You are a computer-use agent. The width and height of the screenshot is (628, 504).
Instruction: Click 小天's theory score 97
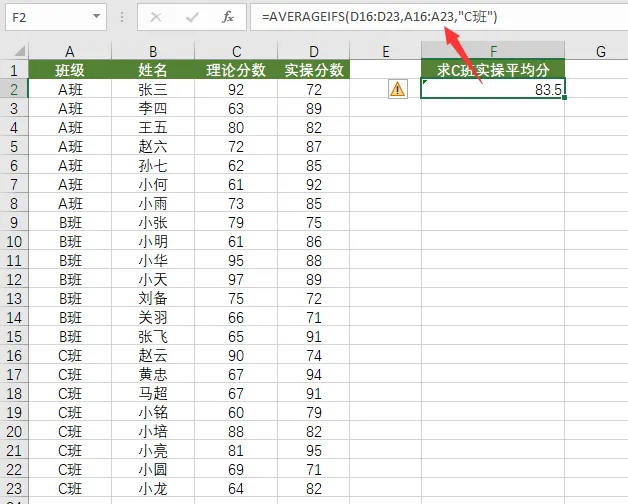tap(236, 279)
